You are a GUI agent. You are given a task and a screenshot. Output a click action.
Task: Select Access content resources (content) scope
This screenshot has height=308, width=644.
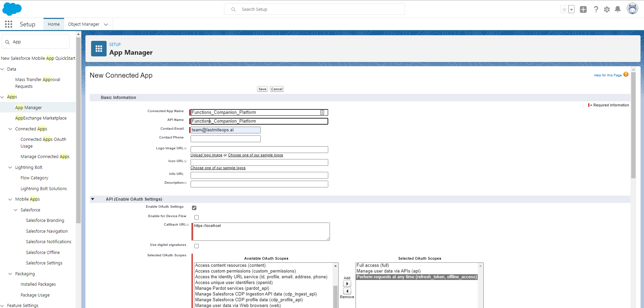click(x=230, y=265)
